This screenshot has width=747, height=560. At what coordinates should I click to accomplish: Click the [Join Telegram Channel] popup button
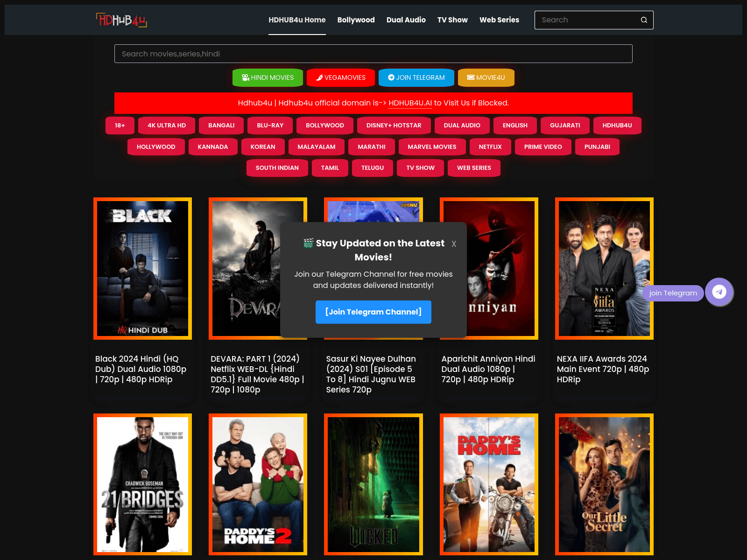[x=373, y=312]
